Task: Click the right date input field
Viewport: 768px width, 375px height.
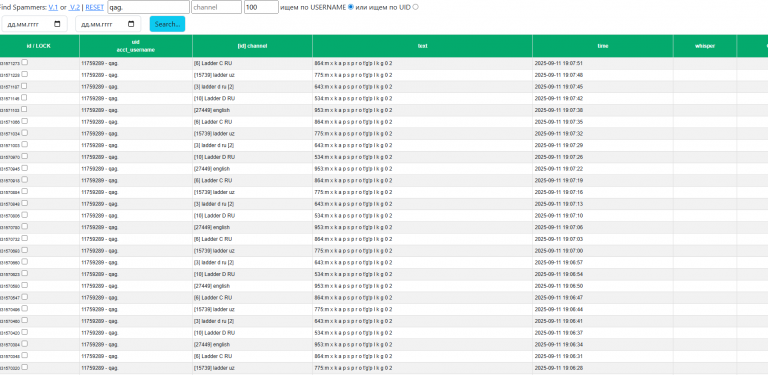Action: click(x=108, y=24)
